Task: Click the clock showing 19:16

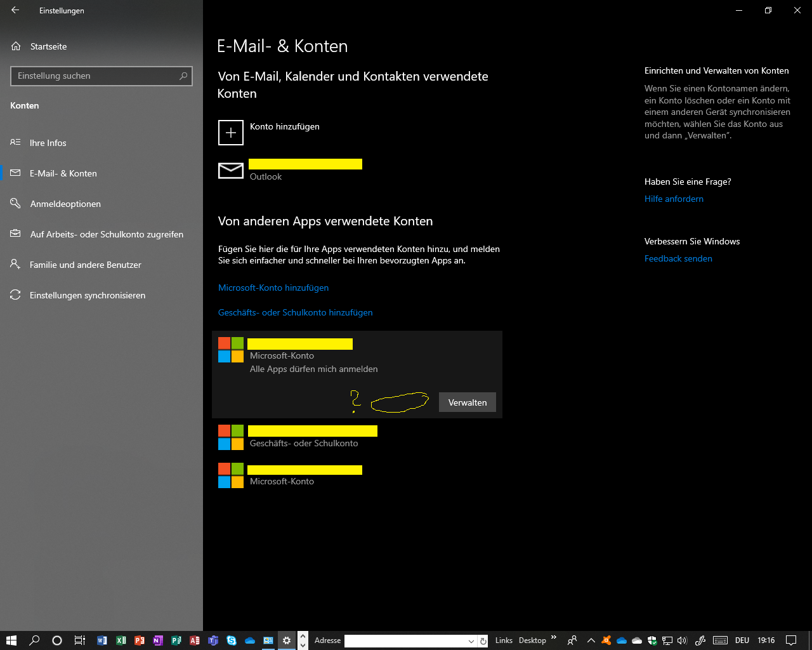Action: pyautogui.click(x=766, y=640)
